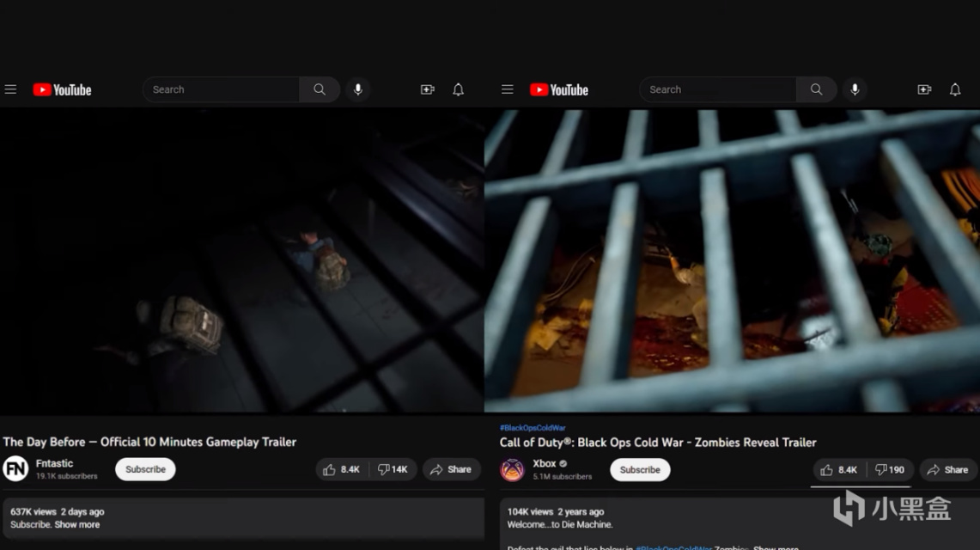The image size is (980, 550).
Task: Open the Fntastic channel name link
Action: coord(54,463)
